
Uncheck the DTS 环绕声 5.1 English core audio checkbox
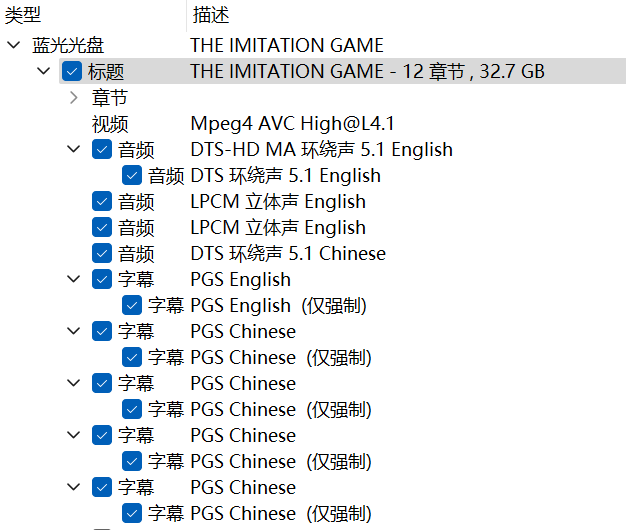coord(132,175)
